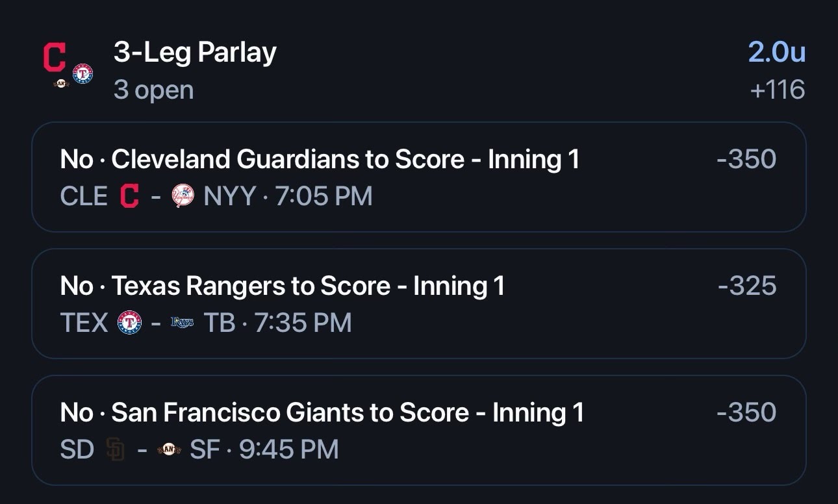The image size is (838, 504).
Task: Click the Padres logo beside SD
Action: coord(115,449)
